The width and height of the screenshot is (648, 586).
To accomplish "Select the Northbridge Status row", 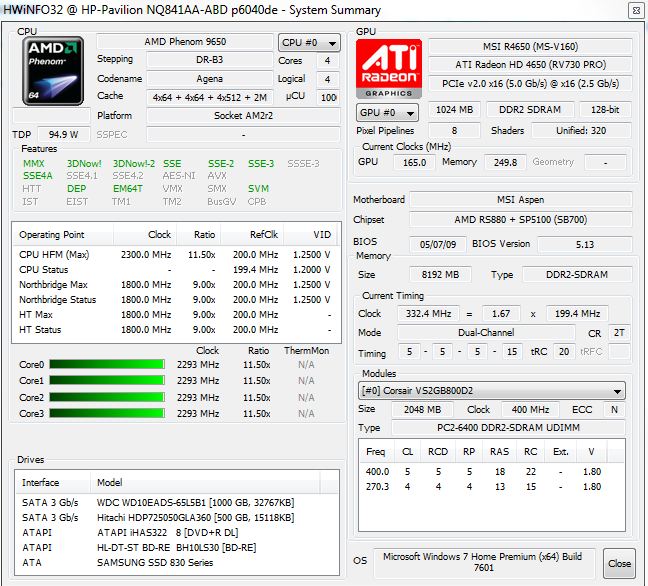I will pyautogui.click(x=175, y=300).
